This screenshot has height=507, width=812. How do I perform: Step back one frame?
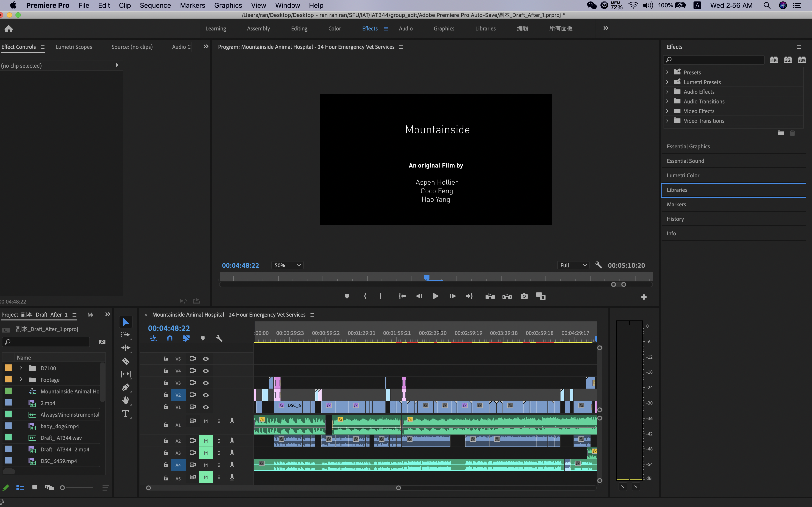click(x=419, y=296)
